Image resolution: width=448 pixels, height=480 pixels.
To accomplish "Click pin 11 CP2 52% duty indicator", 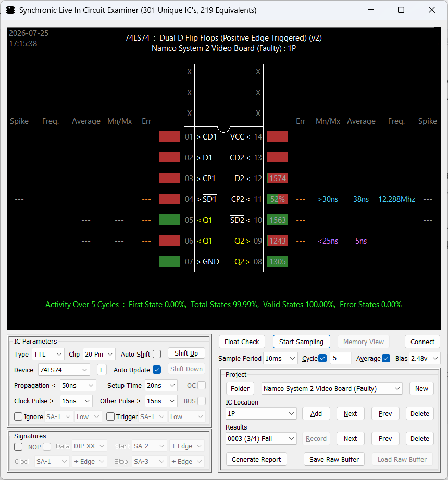I will [278, 199].
